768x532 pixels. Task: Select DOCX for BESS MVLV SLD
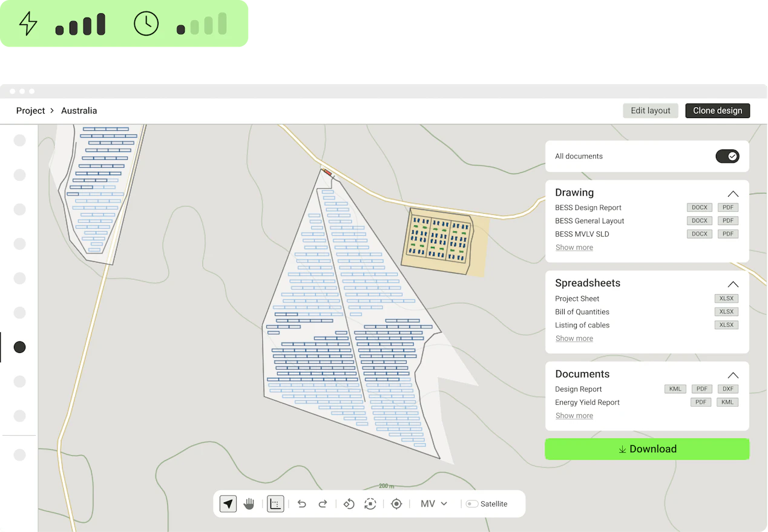(700, 234)
